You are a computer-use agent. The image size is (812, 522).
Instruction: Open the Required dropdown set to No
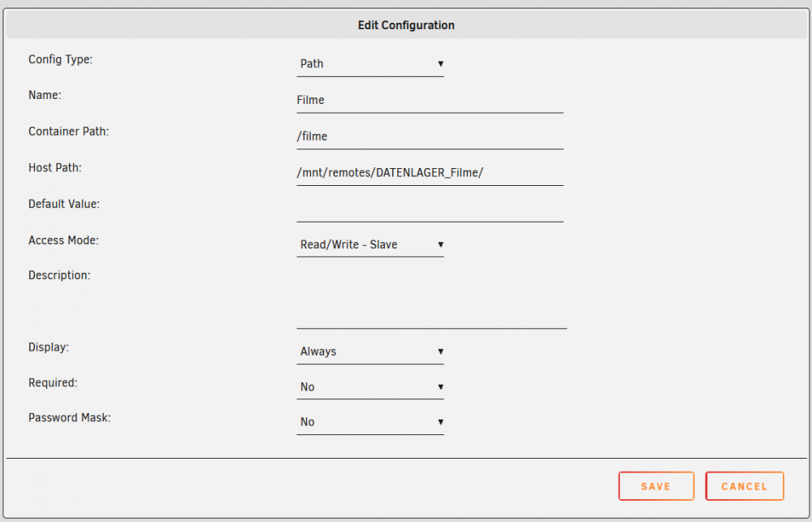[369, 387]
